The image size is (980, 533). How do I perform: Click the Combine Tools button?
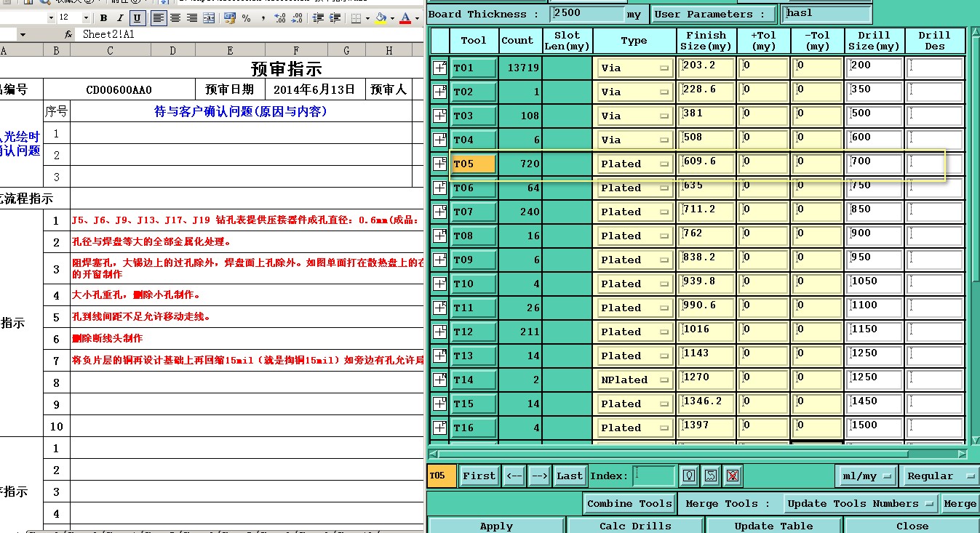629,503
